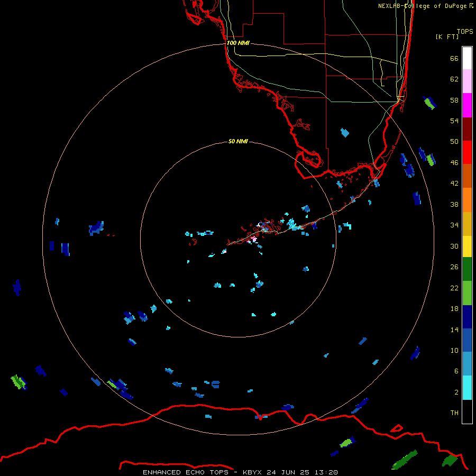Select the light green legend swatch
Image resolution: width=476 pixels, height=476 pixels.
pyautogui.click(x=467, y=293)
